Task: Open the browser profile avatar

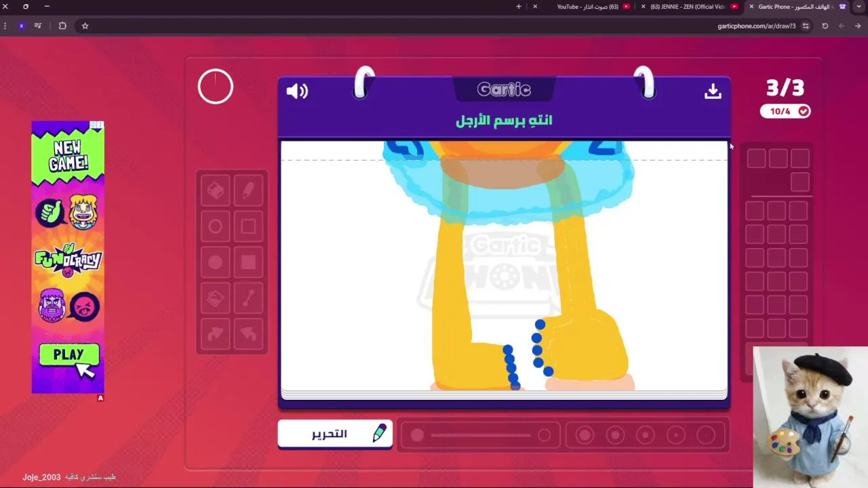Action: coord(22,26)
